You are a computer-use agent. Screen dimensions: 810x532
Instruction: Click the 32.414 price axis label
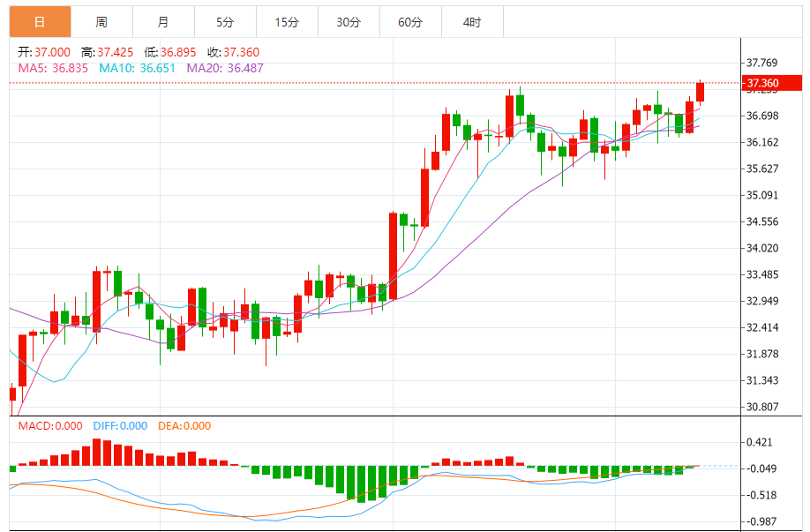(x=762, y=327)
